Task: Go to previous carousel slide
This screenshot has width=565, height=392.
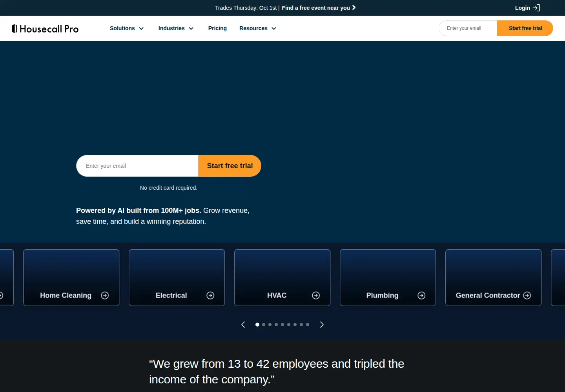Action: coord(243,325)
